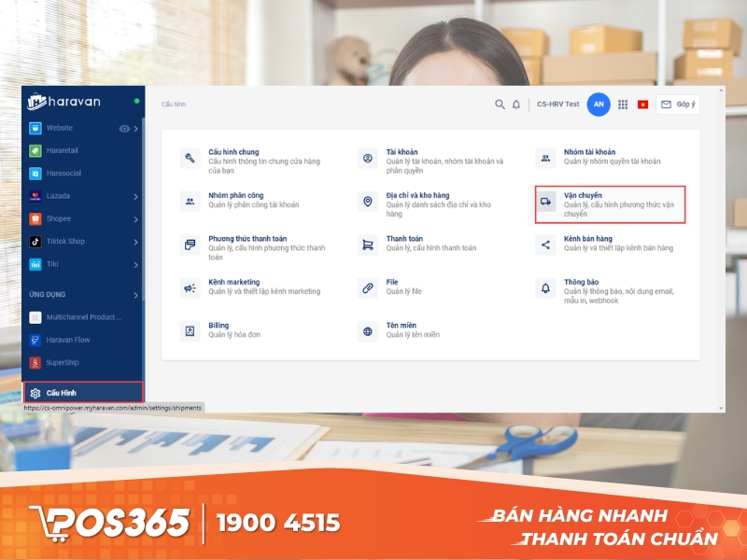The image size is (747, 560).
Task: Select the Haravan Flow app icon
Action: point(35,338)
